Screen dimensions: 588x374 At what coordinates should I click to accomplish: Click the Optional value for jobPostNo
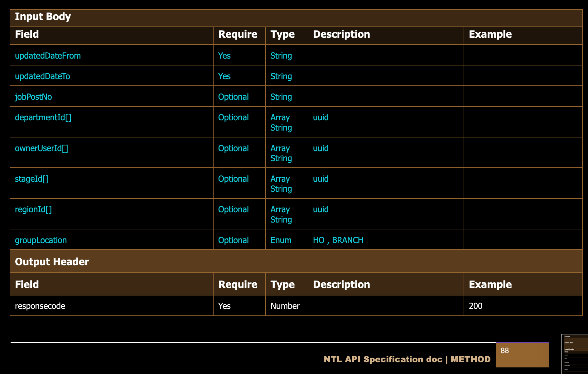tap(233, 97)
